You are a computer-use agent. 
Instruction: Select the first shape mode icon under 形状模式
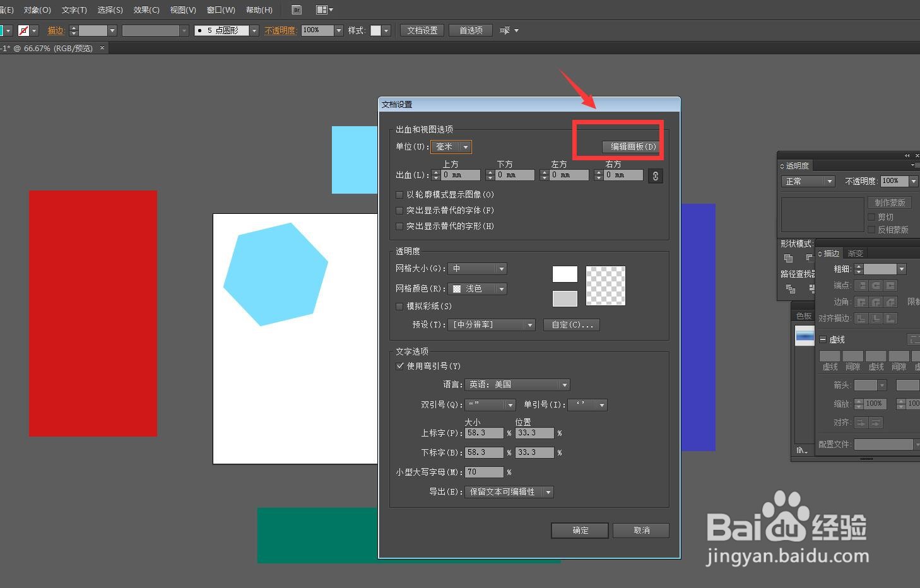(788, 259)
